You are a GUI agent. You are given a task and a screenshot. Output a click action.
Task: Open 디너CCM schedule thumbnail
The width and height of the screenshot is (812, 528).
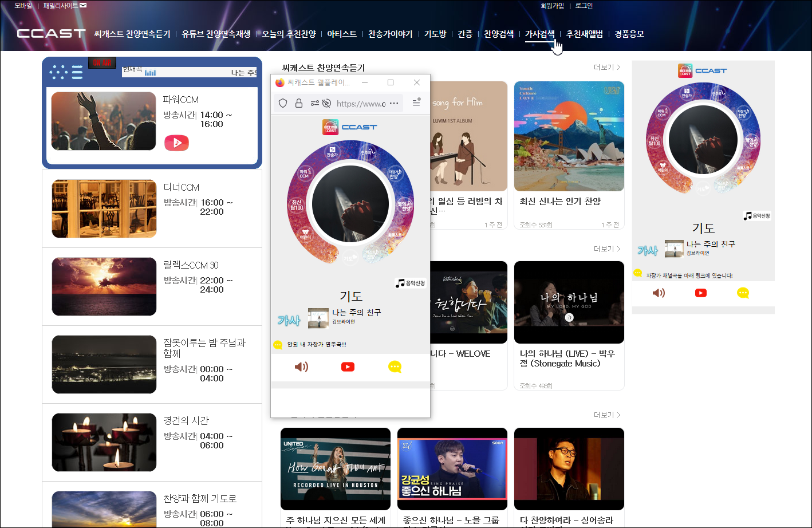(104, 209)
